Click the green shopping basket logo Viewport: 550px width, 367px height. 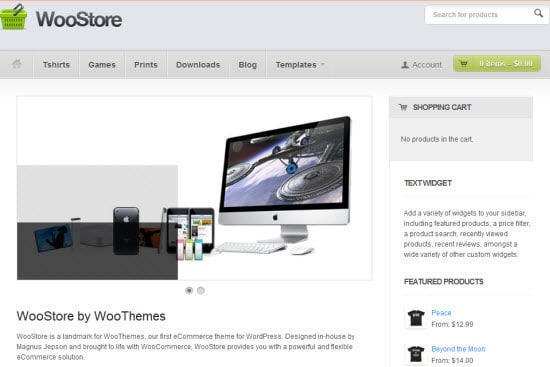tap(13, 16)
